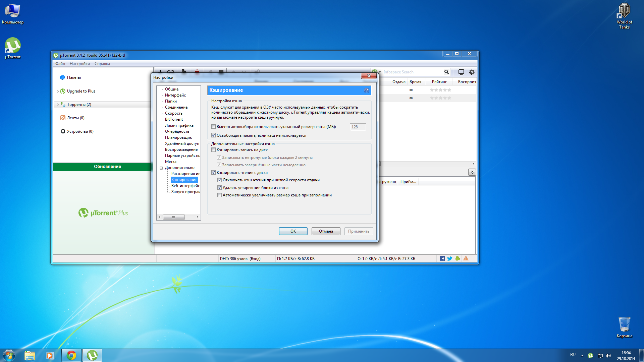Click the Отдача column header
The height and width of the screenshot is (362, 644).
tap(399, 82)
